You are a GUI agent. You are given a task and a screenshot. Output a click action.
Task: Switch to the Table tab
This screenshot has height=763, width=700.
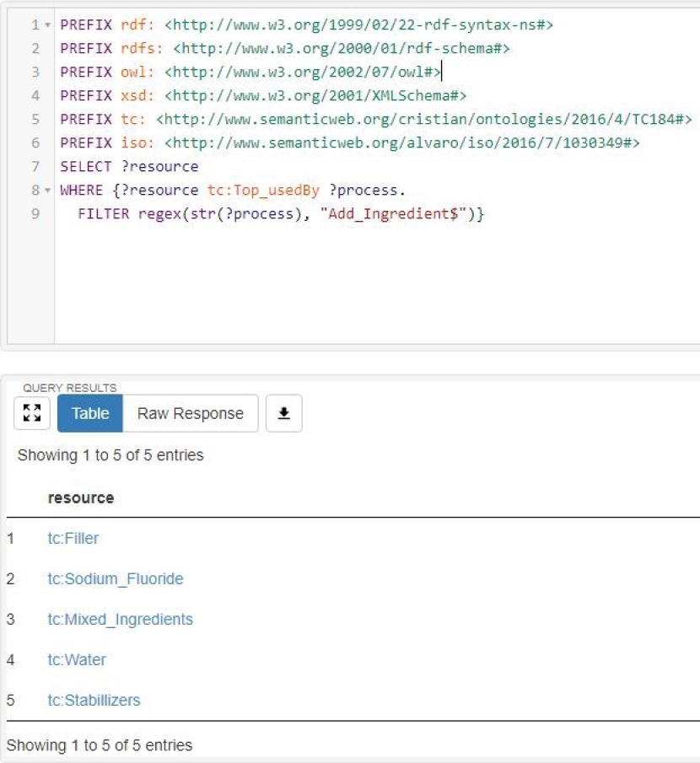tap(90, 413)
